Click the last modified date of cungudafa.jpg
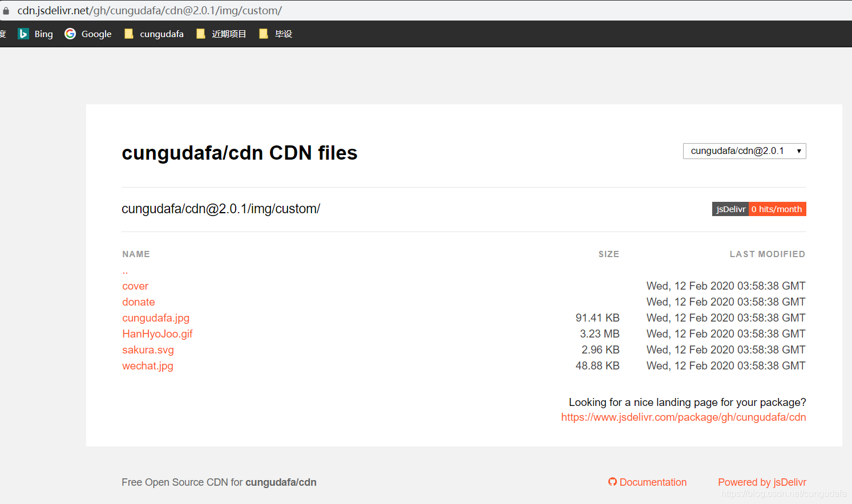Viewport: 852px width, 504px height. pos(726,318)
